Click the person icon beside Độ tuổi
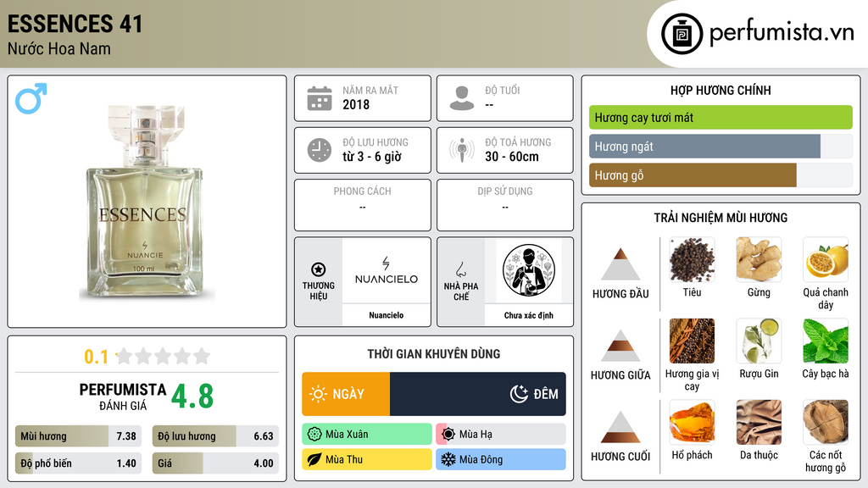 tap(462, 98)
